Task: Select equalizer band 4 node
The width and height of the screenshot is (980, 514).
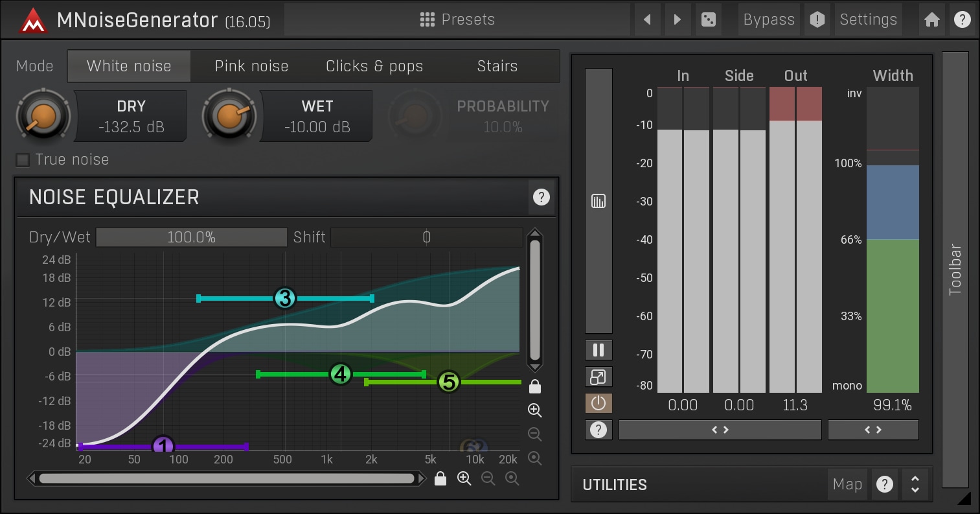Action: [x=340, y=374]
